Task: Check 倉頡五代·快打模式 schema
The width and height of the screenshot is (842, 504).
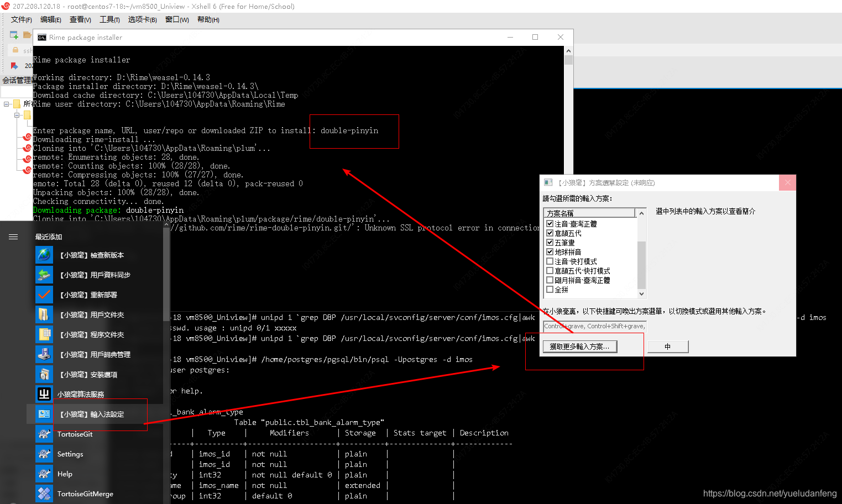Action: pyautogui.click(x=550, y=271)
